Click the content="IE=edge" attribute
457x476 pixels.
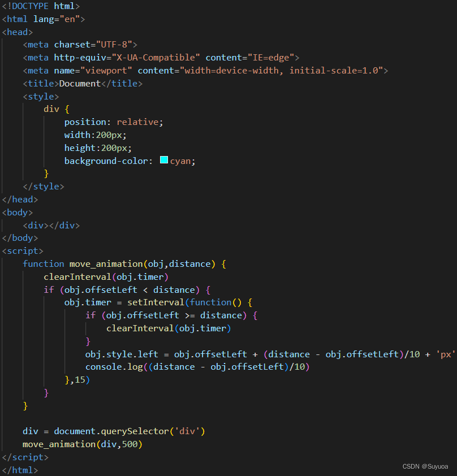coord(250,58)
